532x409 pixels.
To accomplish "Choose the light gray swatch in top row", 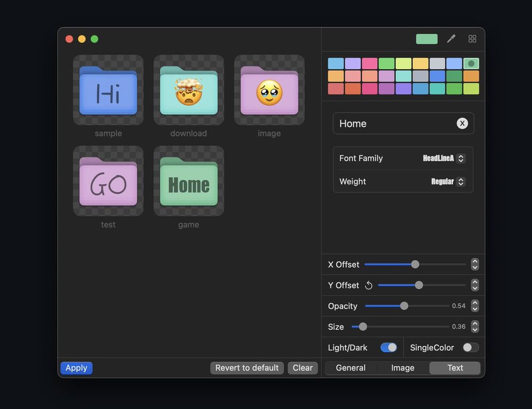I will [x=437, y=63].
